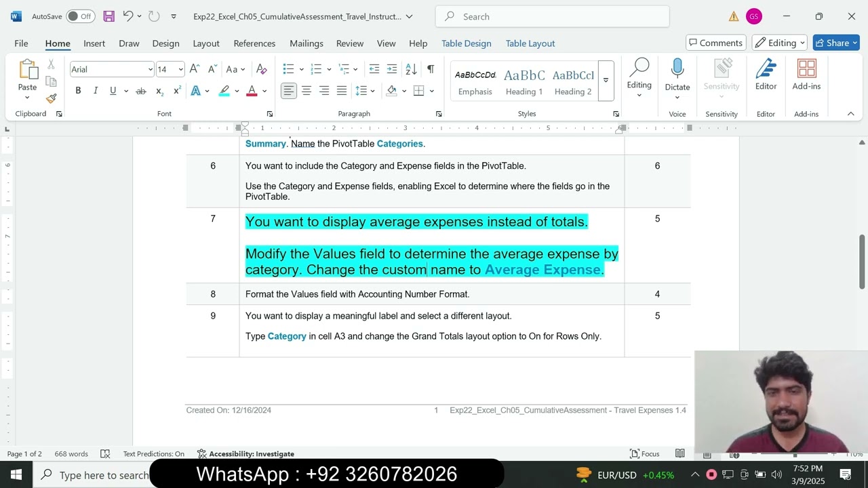Open the document title dropdown
This screenshot has width=868, height=488.
(x=409, y=16)
